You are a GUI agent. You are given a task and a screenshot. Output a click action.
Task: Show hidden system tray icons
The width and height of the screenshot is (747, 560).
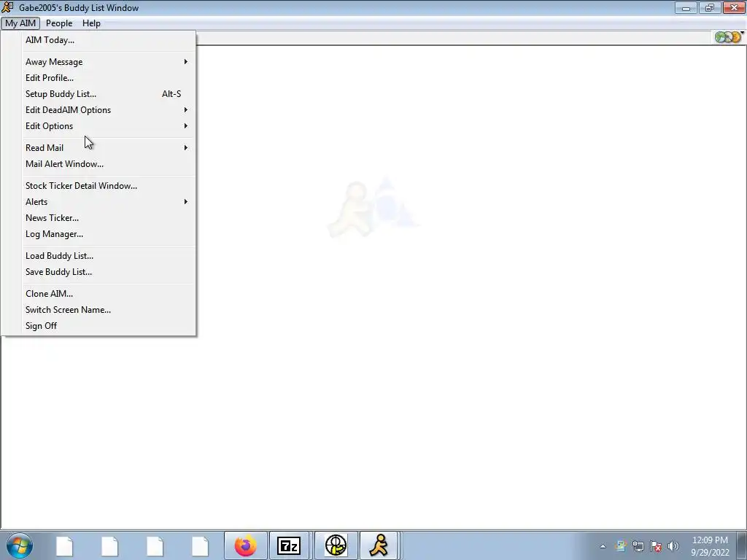coord(603,546)
